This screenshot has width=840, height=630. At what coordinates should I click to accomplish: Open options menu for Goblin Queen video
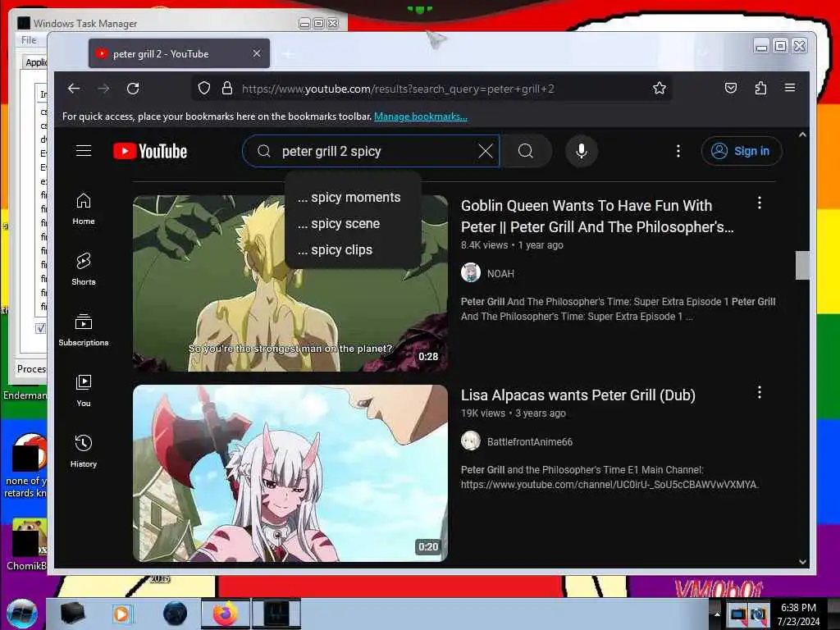click(759, 203)
